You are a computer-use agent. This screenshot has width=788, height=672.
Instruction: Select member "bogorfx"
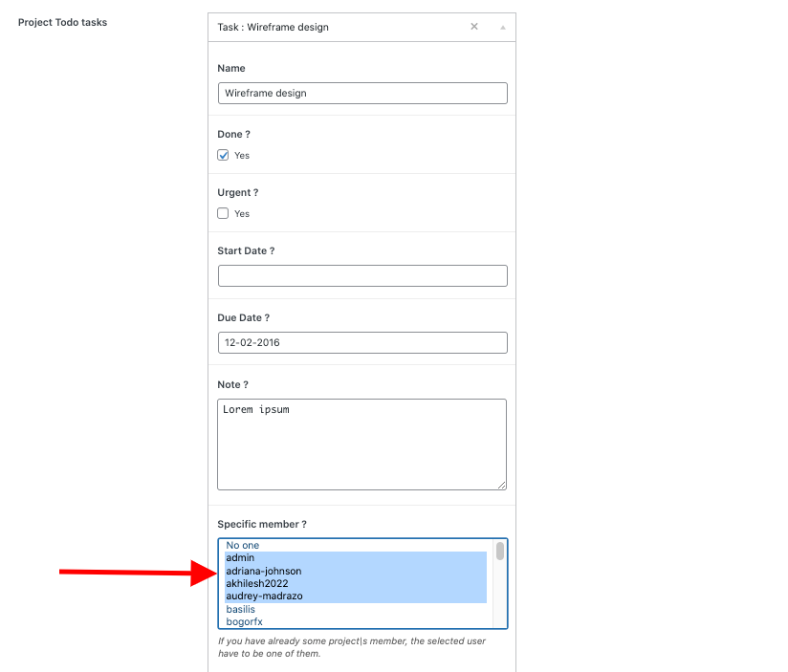pyautogui.click(x=245, y=622)
